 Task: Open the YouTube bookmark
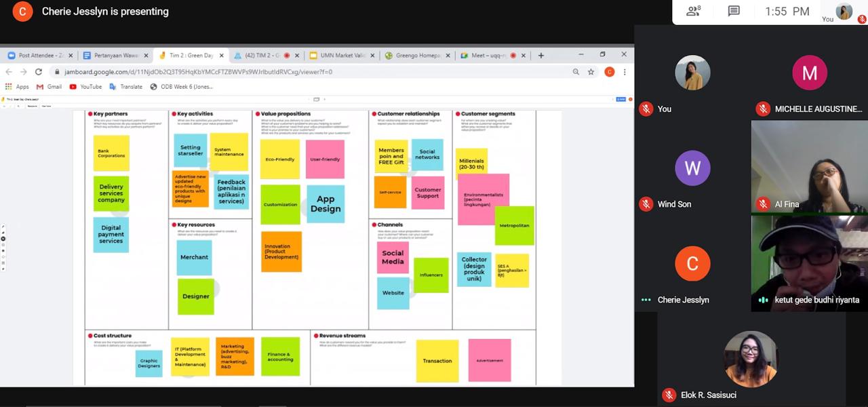click(x=85, y=87)
